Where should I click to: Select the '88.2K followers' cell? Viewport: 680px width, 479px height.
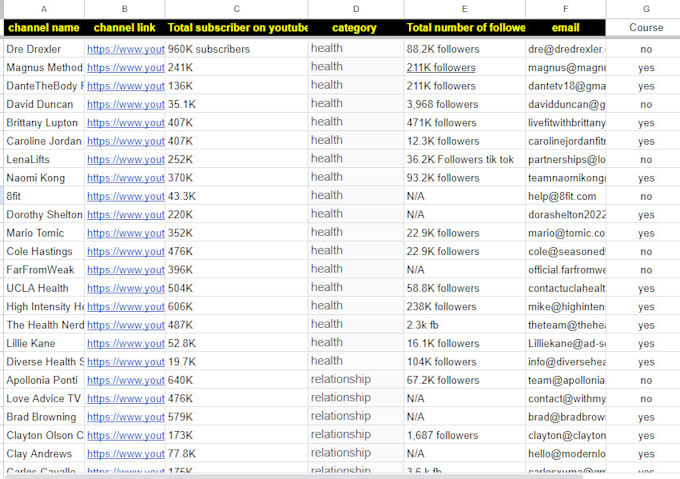464,49
